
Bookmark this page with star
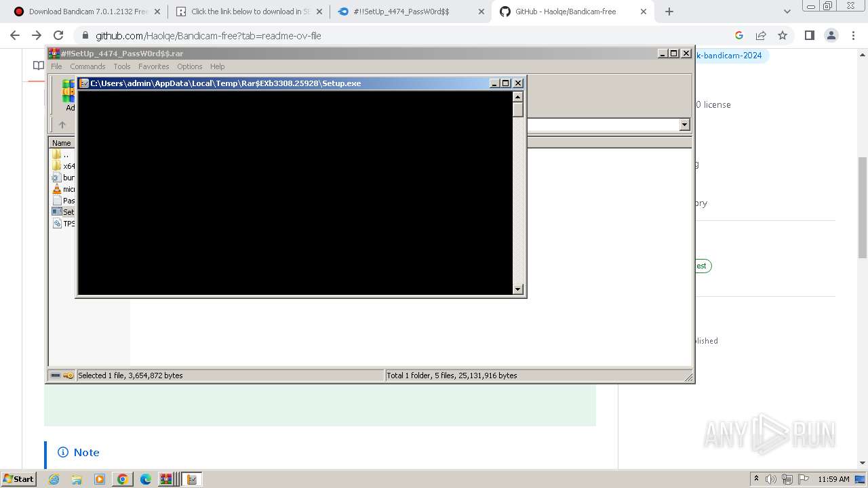point(783,35)
